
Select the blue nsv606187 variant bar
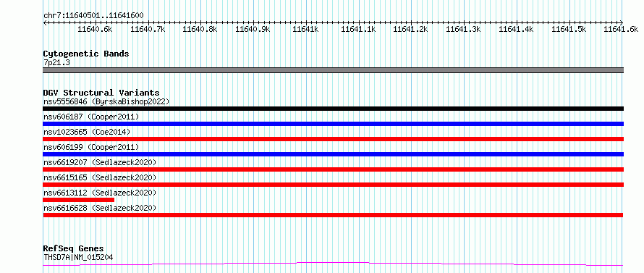pyautogui.click(x=333, y=124)
